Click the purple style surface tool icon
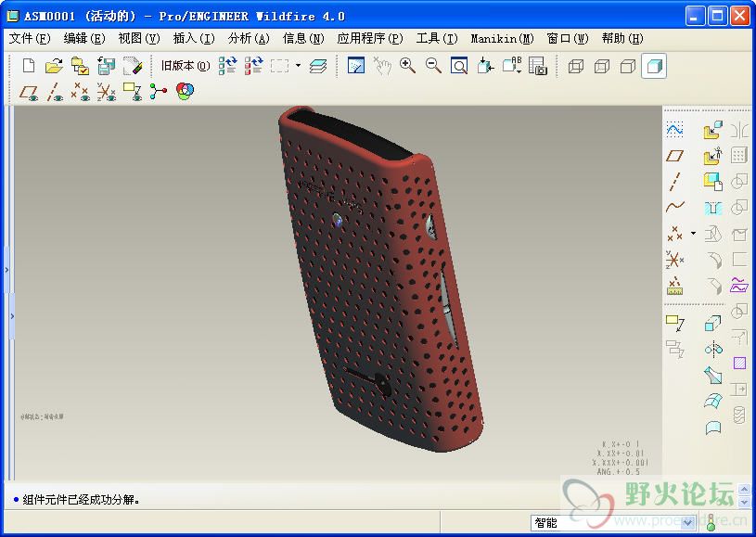The image size is (756, 537). coord(739,286)
